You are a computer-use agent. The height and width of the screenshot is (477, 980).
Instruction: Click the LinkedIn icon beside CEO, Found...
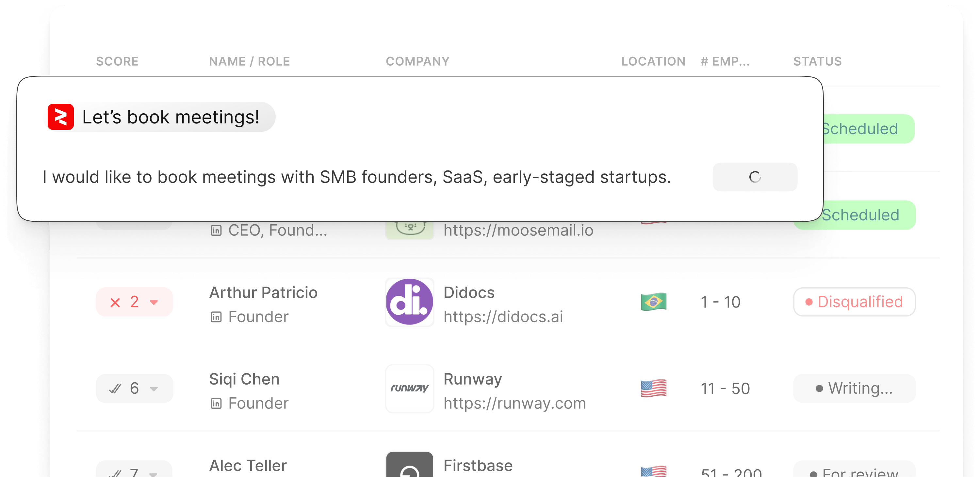click(x=216, y=230)
